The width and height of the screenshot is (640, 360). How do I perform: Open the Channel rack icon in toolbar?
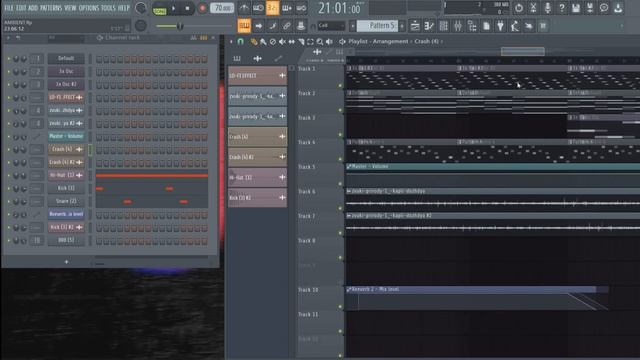443,26
